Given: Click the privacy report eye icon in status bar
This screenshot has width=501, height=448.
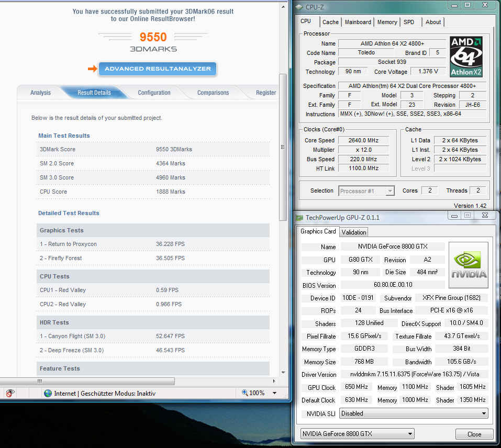Looking at the screenshot, I should (x=10, y=394).
